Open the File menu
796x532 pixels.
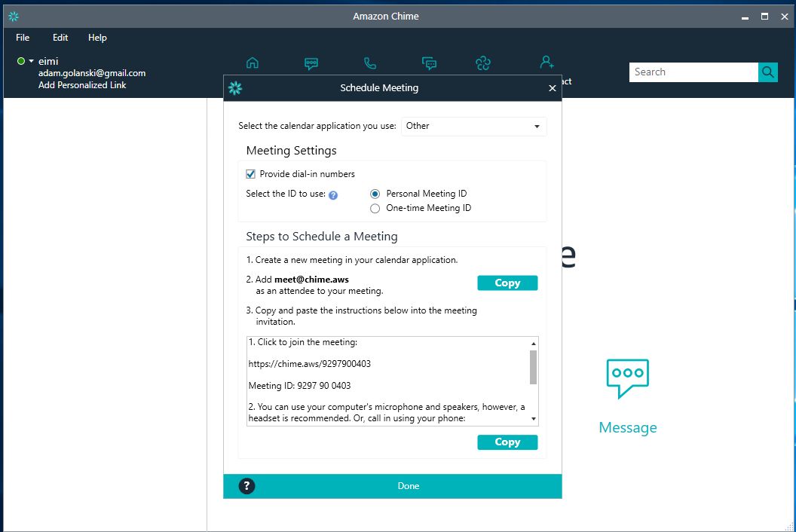[23, 38]
